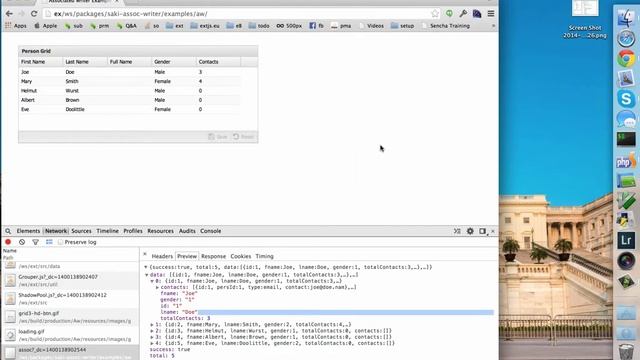The height and width of the screenshot is (360, 640).
Task: Switch to the Elements panel
Action: 28,231
